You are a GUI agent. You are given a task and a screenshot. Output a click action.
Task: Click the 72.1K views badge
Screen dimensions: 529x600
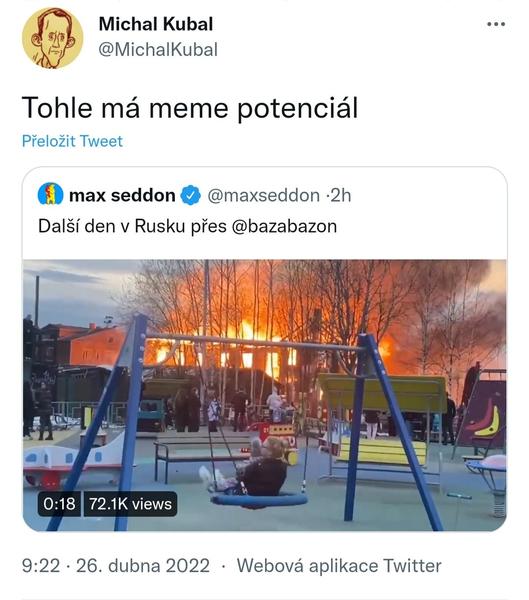click(131, 504)
